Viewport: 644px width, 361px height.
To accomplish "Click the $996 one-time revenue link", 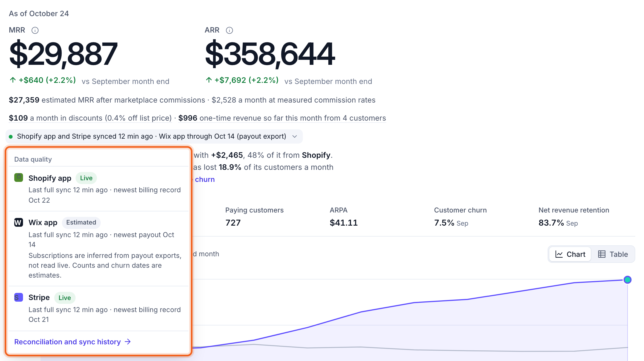I will coord(282,118).
